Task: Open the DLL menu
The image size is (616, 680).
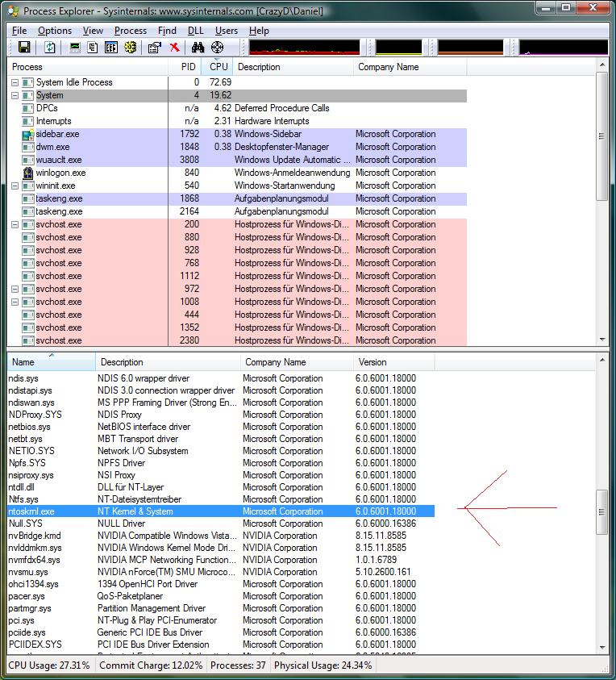Action: tap(195, 31)
